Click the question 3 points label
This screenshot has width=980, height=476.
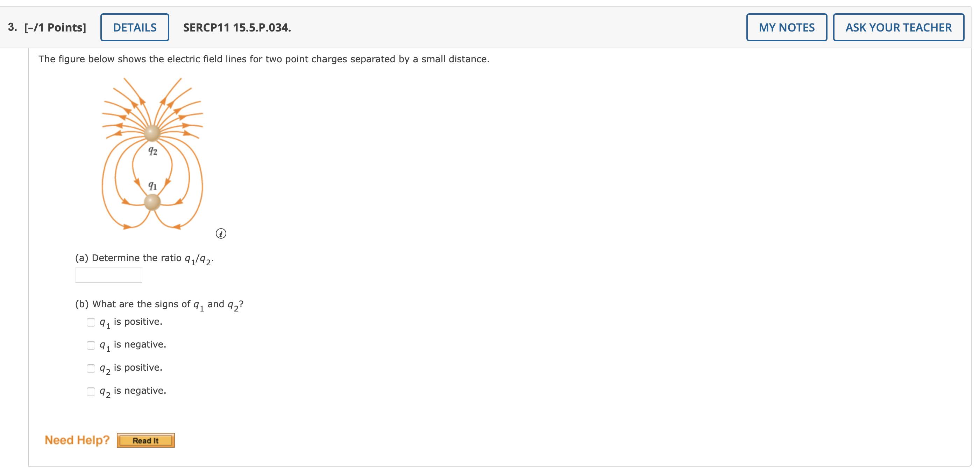(47, 27)
